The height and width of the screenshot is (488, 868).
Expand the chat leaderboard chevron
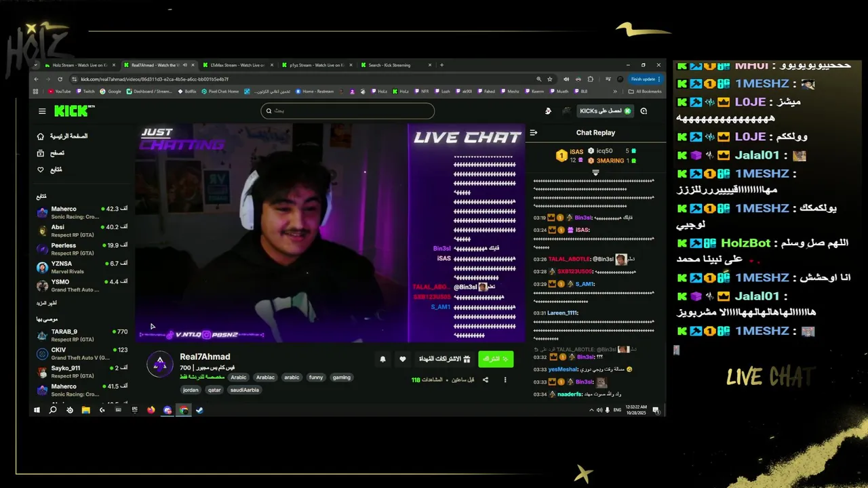[x=595, y=173]
